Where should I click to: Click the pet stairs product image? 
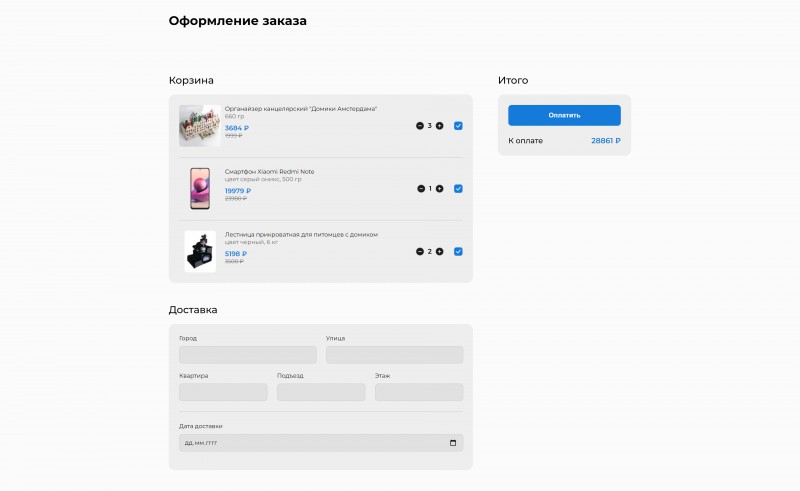coord(200,251)
